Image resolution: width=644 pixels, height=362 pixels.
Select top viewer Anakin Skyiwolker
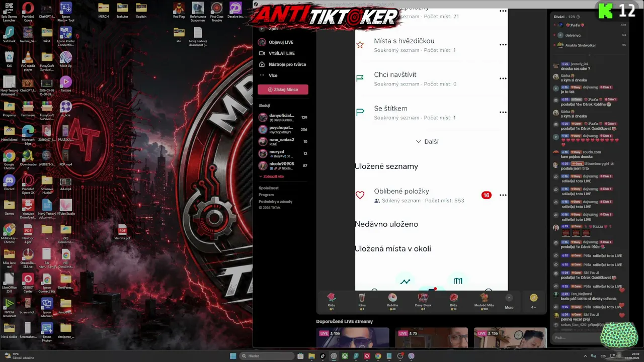(x=590, y=45)
